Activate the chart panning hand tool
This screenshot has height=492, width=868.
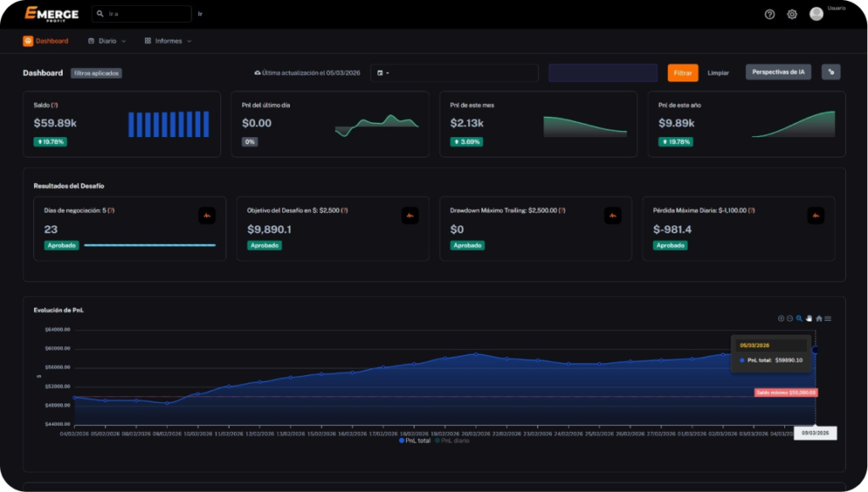809,318
